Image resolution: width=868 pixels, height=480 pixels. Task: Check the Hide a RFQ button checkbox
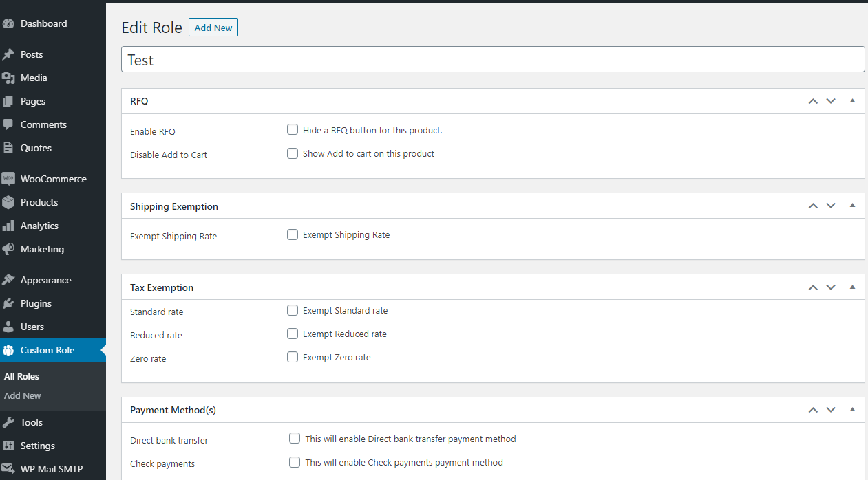click(x=293, y=130)
